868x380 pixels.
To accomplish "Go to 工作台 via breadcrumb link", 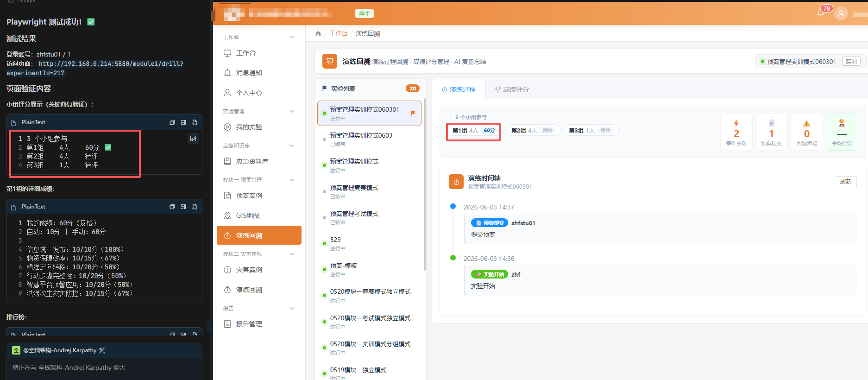I will [338, 33].
